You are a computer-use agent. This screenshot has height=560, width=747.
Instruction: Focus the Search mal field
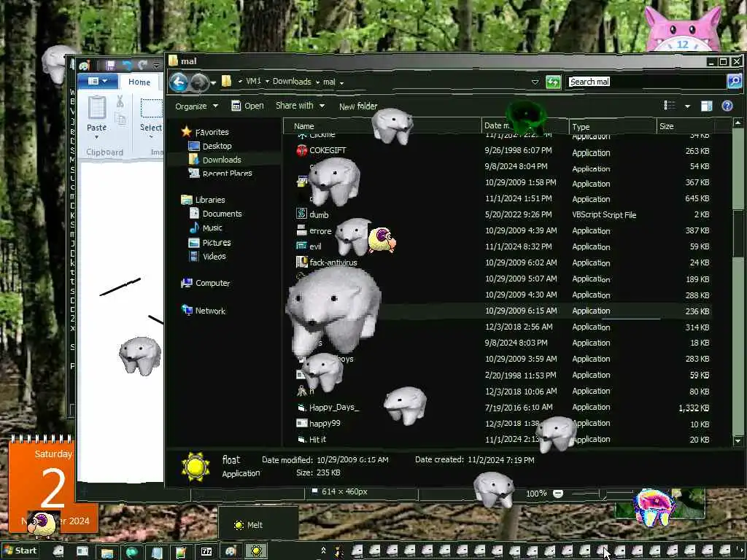646,82
